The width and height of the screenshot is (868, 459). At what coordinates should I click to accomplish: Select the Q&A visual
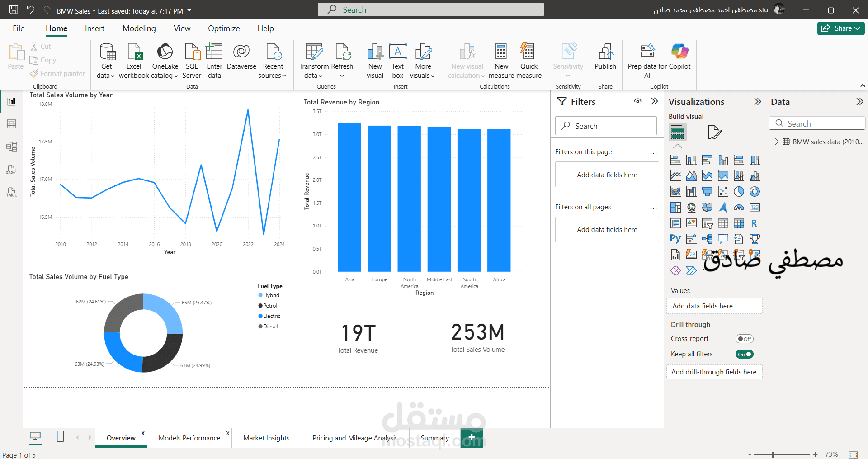[723, 239]
